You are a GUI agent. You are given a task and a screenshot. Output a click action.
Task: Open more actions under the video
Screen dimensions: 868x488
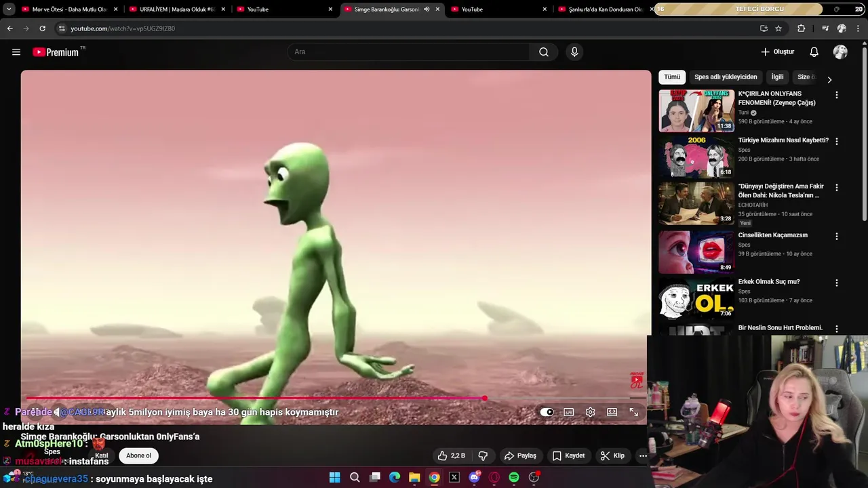[643, 455]
